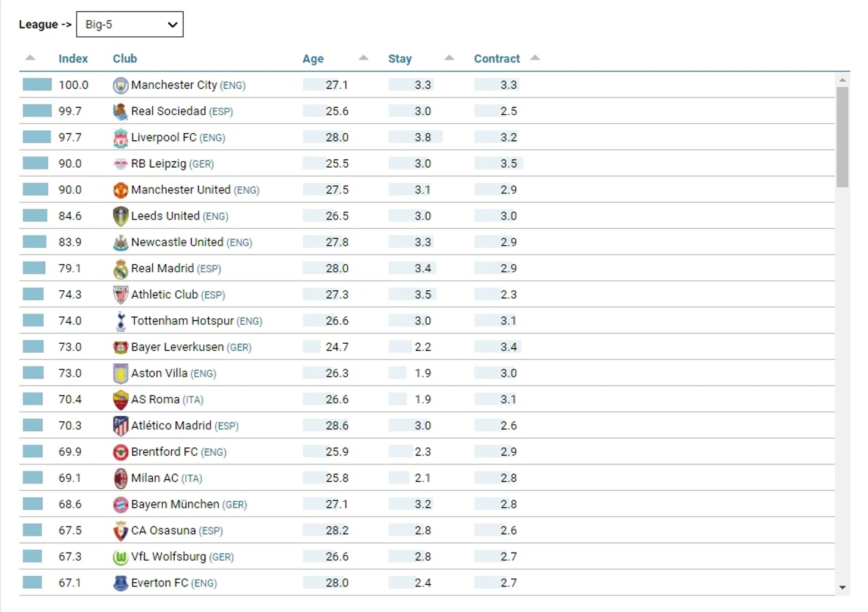
Task: Click sort arrow next to Contract column
Action: (x=535, y=58)
